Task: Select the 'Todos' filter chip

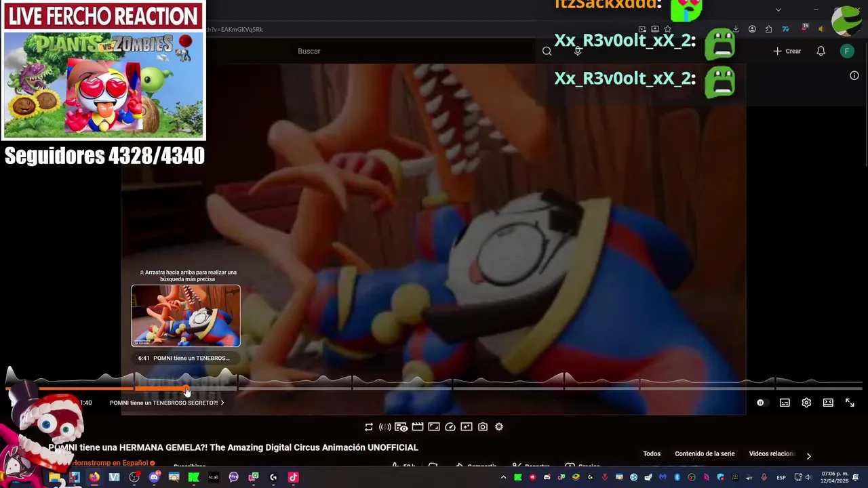Action: [x=652, y=454]
